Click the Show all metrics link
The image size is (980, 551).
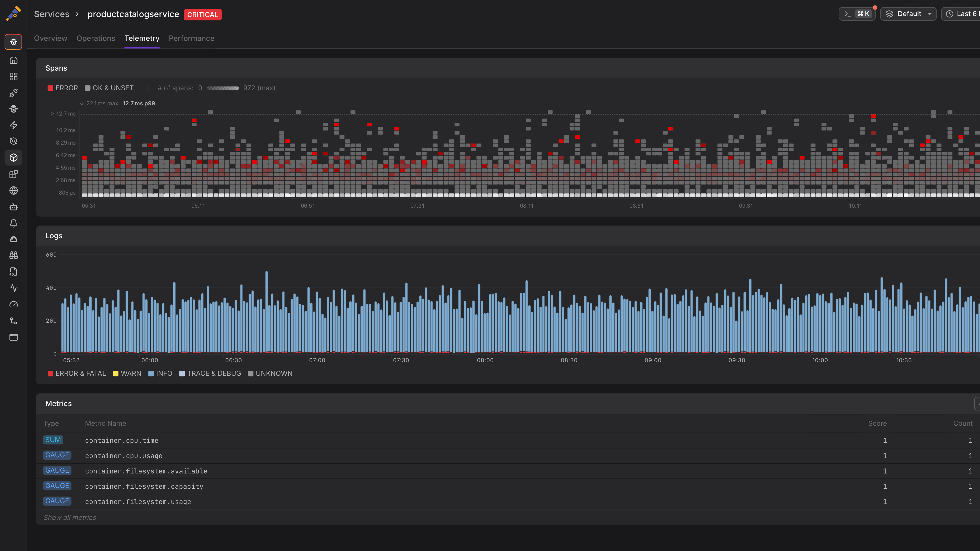(70, 518)
